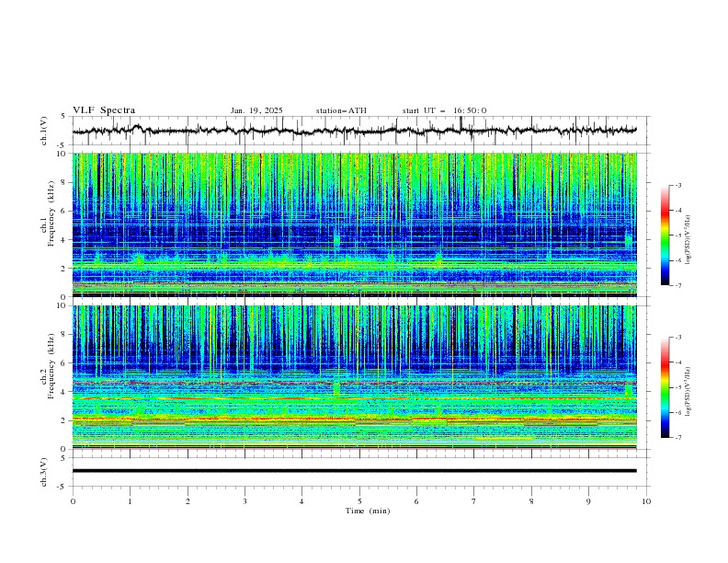The image size is (728, 563).
Task: Select the date "Jan. 19, 2025" in header
Action: [x=256, y=110]
